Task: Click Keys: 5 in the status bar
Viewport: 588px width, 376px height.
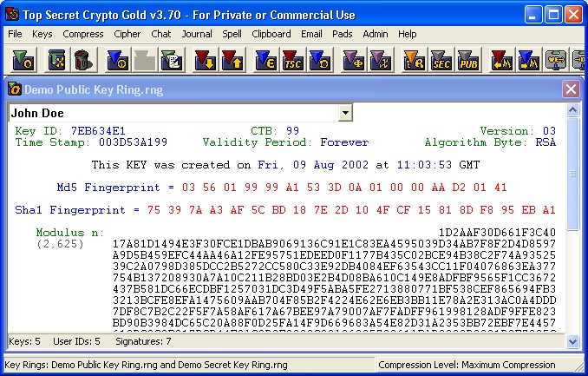Action: tap(24, 341)
